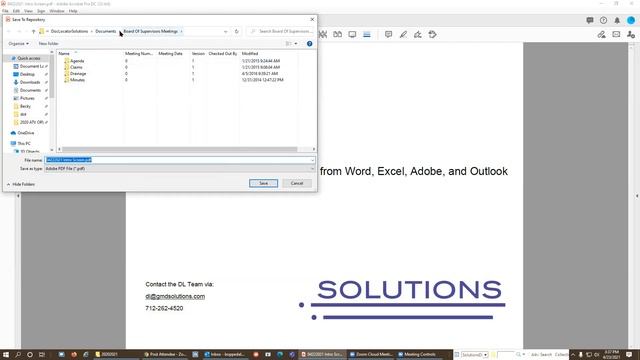Click the Documents breadcrumb segment
Viewport: 640px width, 360px height.
point(105,31)
